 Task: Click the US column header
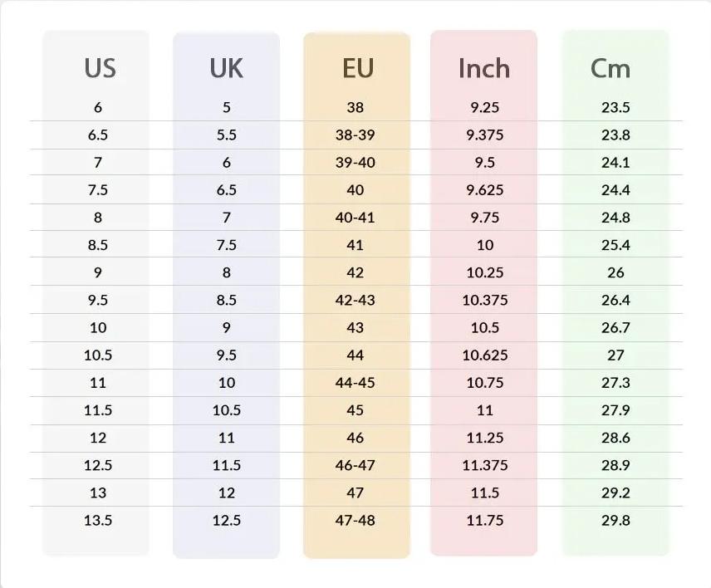tap(99, 68)
